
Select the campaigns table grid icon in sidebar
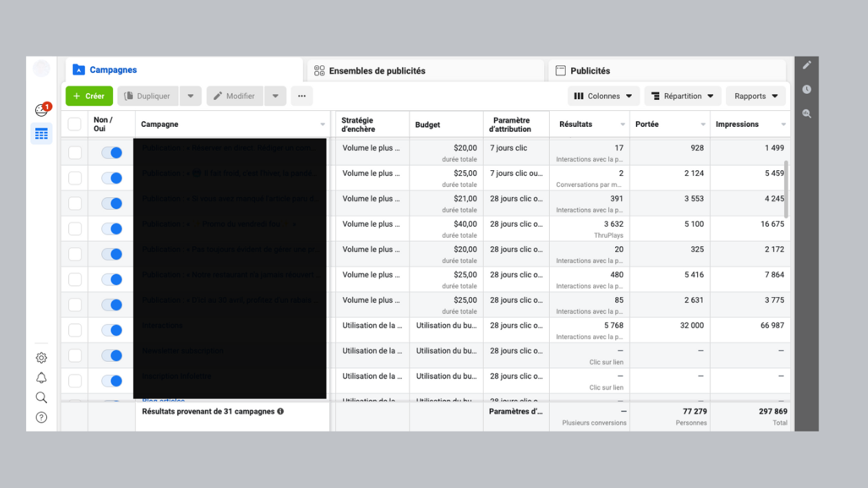[x=41, y=134]
